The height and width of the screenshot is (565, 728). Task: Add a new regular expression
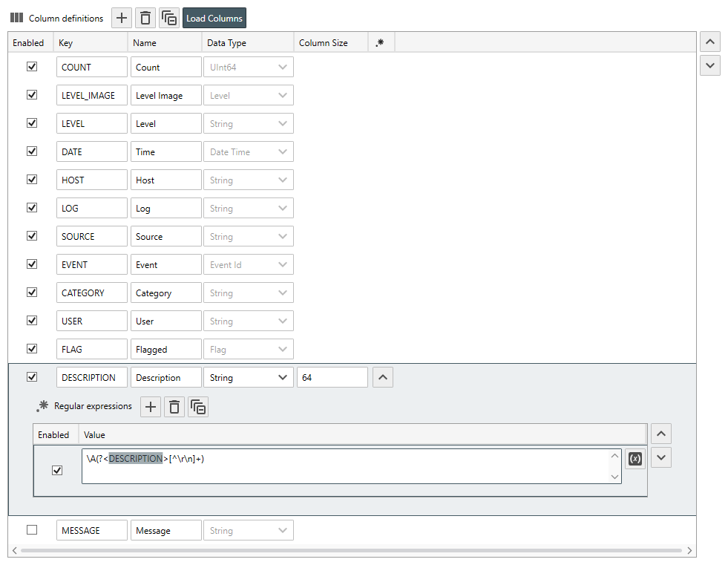[x=151, y=406]
